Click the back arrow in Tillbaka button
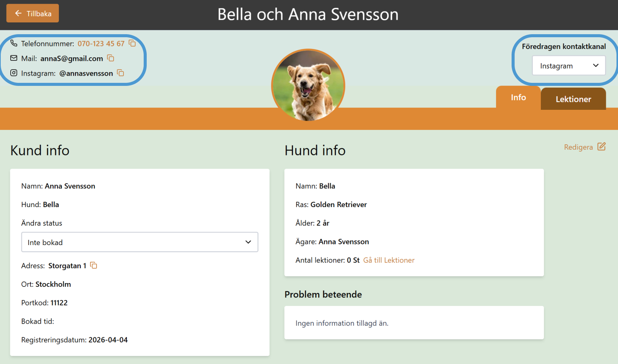The width and height of the screenshot is (618, 364). point(18,13)
